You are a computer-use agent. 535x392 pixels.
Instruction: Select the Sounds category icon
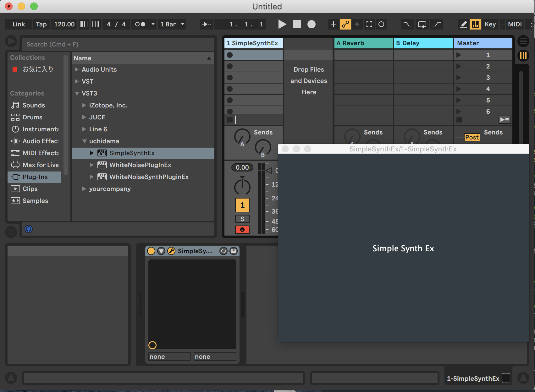pos(15,105)
